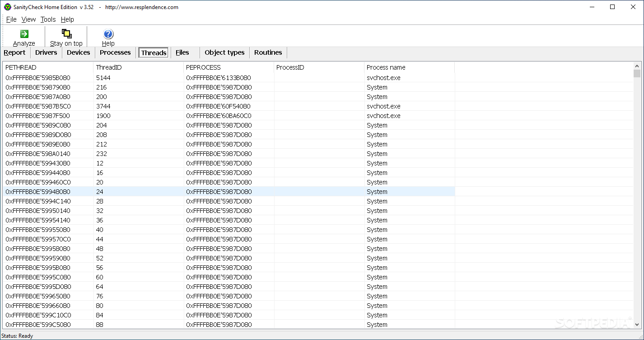Sort by the ThreadID column header
This screenshot has height=340, width=644.
139,67
